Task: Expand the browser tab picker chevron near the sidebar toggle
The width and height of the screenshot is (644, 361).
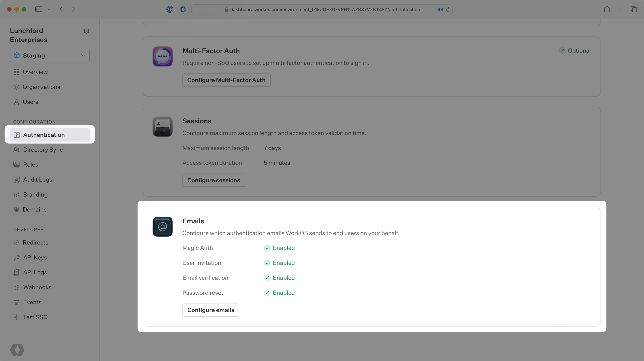Action: coord(49,9)
